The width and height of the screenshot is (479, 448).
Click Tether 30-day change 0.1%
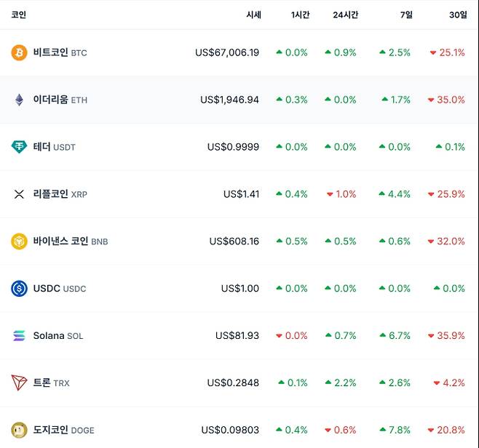(x=451, y=147)
